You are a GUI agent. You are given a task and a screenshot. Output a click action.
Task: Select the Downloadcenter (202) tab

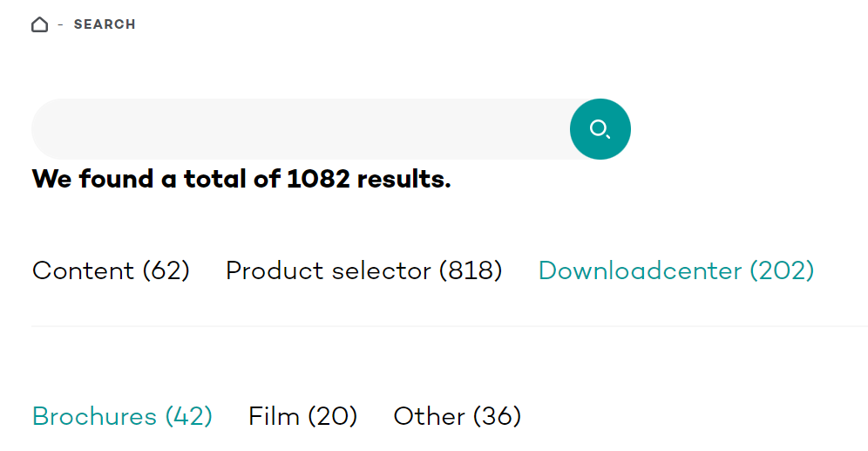click(x=676, y=271)
